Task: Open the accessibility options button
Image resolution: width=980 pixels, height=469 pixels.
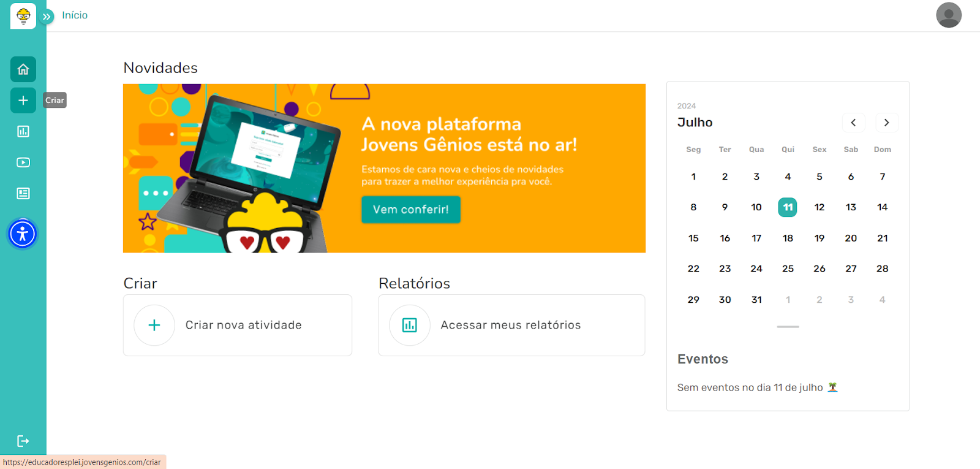Action: (x=23, y=234)
